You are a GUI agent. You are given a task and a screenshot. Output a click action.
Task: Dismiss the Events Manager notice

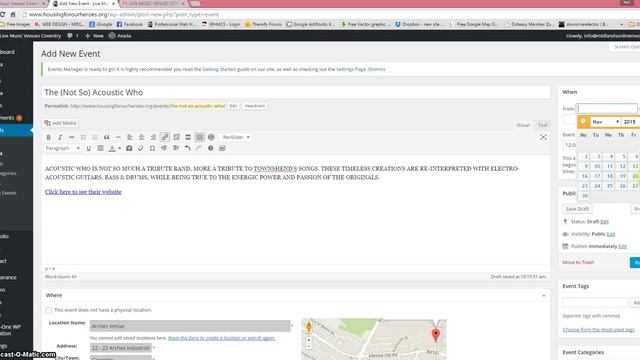pyautogui.click(x=377, y=69)
